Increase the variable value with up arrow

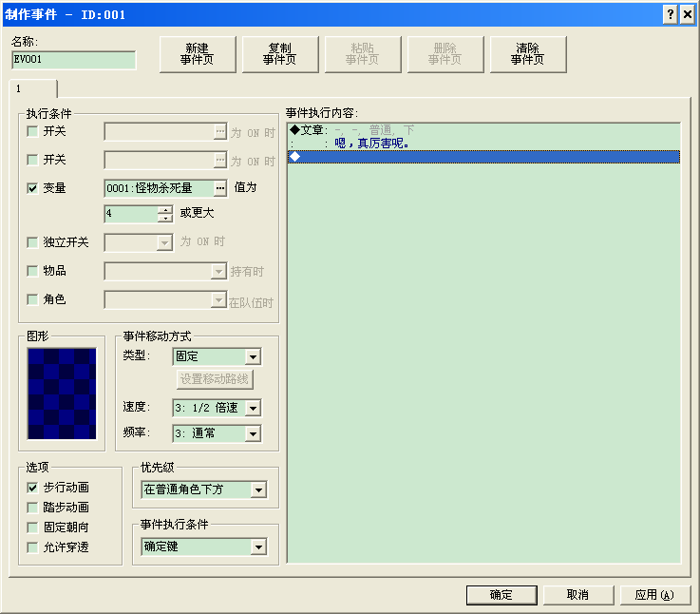[165, 210]
